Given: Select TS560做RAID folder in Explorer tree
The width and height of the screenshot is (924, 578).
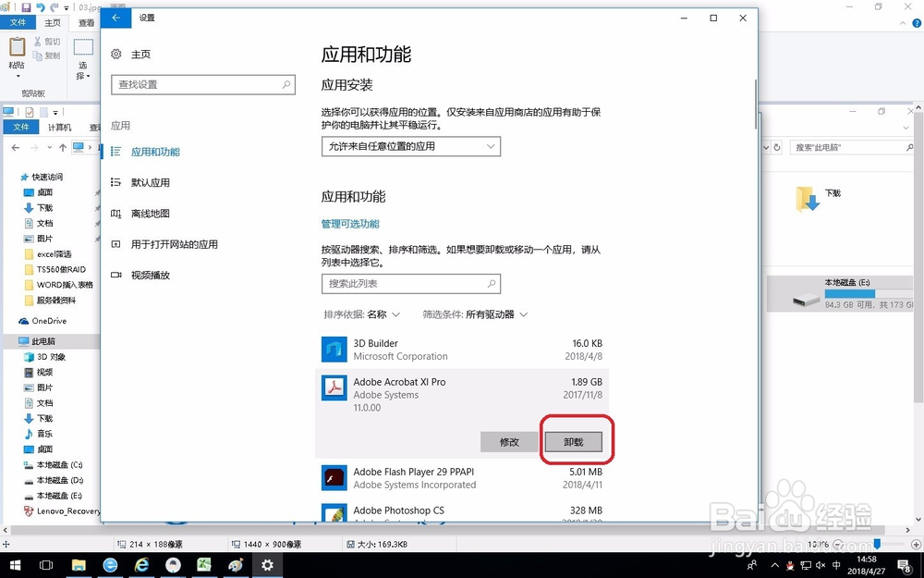Looking at the screenshot, I should [x=61, y=269].
